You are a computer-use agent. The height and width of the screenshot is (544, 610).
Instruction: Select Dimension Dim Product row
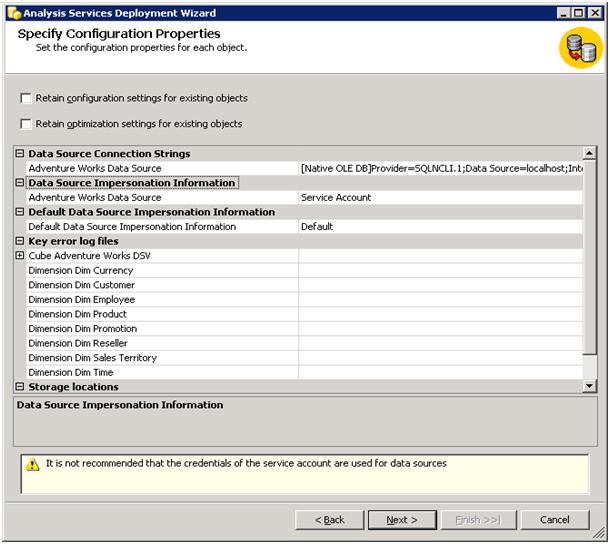(x=162, y=314)
